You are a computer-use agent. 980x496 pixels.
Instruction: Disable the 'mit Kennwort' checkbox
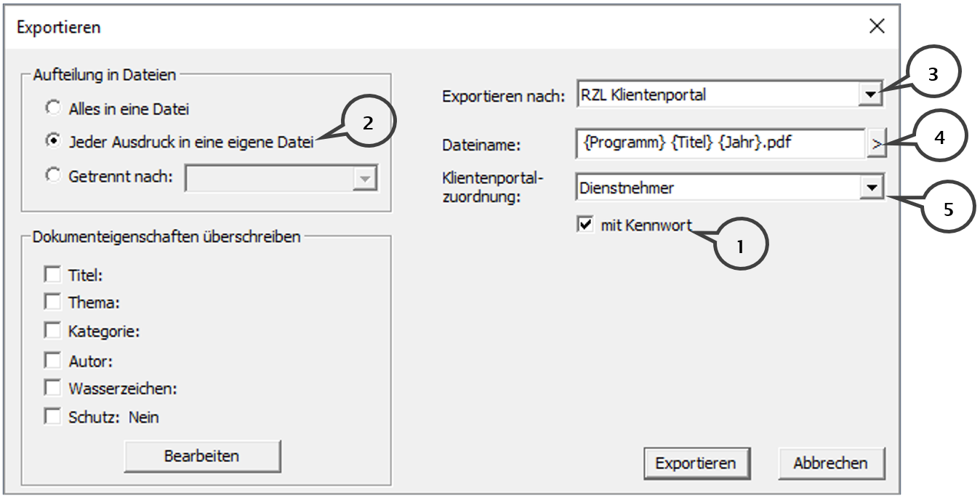pos(585,225)
